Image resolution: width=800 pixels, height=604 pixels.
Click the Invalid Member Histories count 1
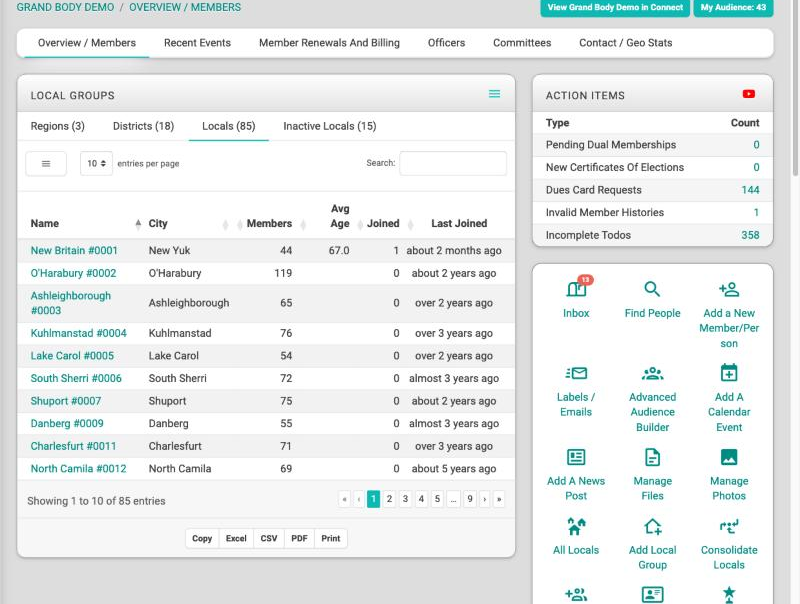click(x=756, y=213)
